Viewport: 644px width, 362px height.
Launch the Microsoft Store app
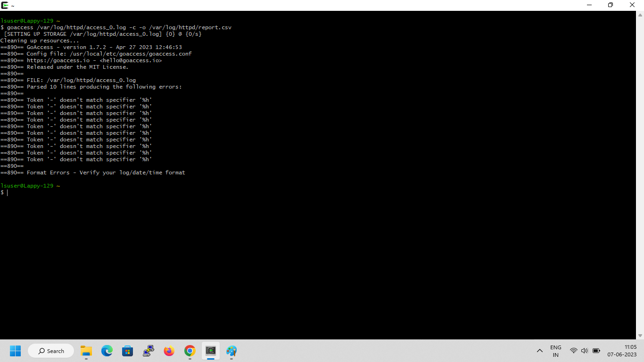pyautogui.click(x=127, y=351)
